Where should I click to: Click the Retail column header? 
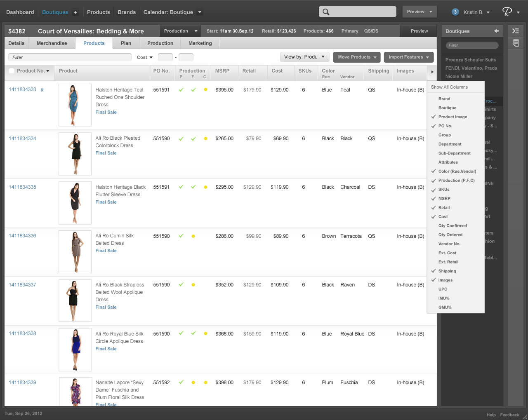tap(249, 71)
